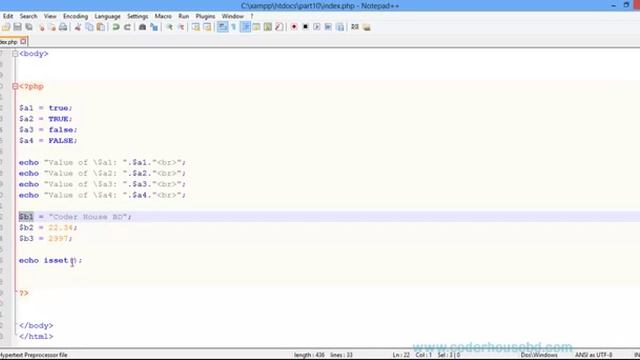Run macro multiple times icon
The height and width of the screenshot is (360, 640).
[328, 27]
